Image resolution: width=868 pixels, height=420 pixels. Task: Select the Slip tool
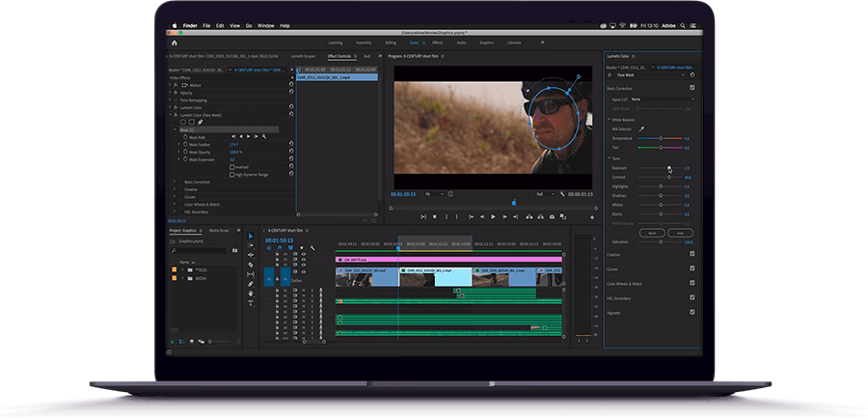[x=250, y=274]
